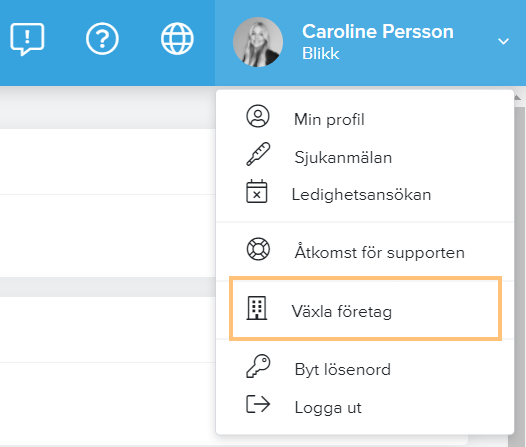The width and height of the screenshot is (526, 447).
Task: Click the support lifebuoy icon
Action: [258, 249]
